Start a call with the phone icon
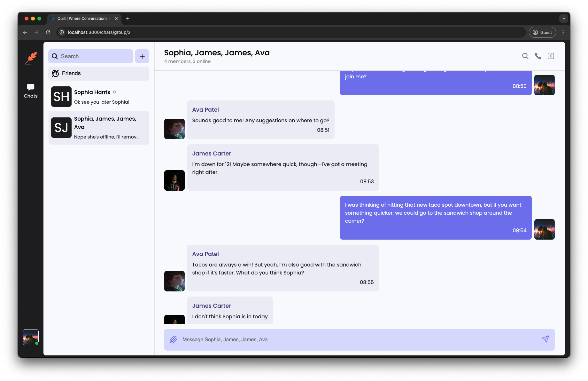Viewport: 588px width, 381px height. tap(538, 56)
